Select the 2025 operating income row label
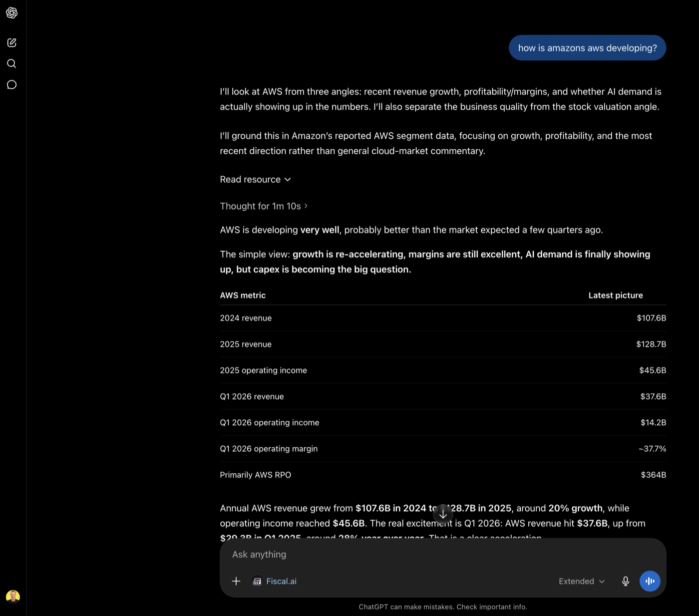699x616 pixels. [x=263, y=370]
